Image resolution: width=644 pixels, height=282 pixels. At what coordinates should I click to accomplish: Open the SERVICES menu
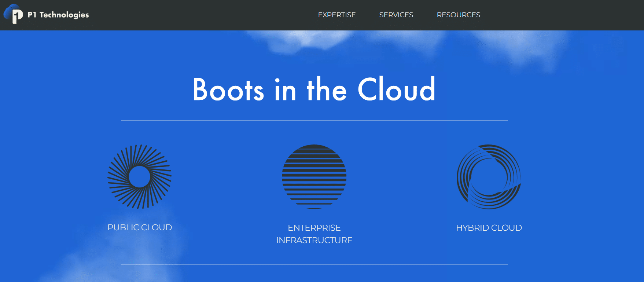(x=396, y=15)
